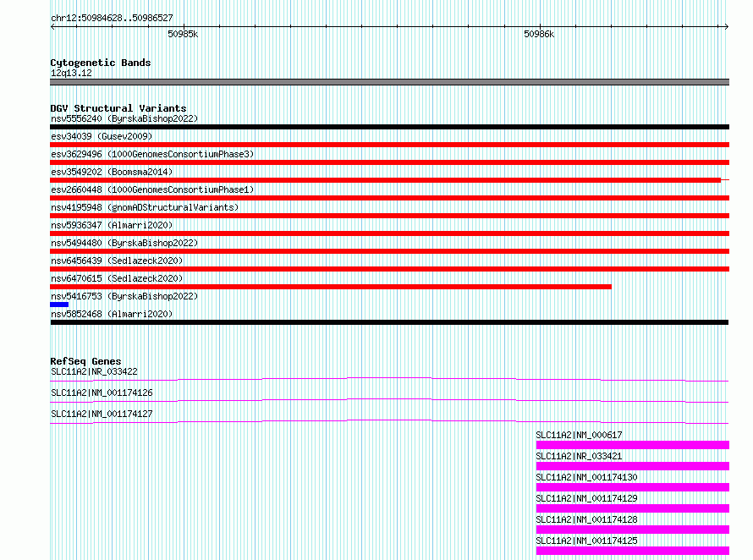Click the magenta exon bar under SLC11A2|NM_001174125

[633, 551]
